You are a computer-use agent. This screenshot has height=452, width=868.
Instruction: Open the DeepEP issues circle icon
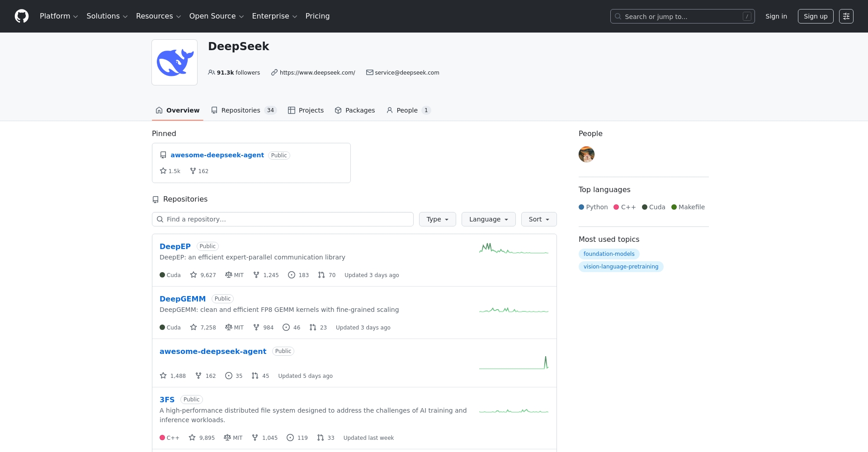292,275
